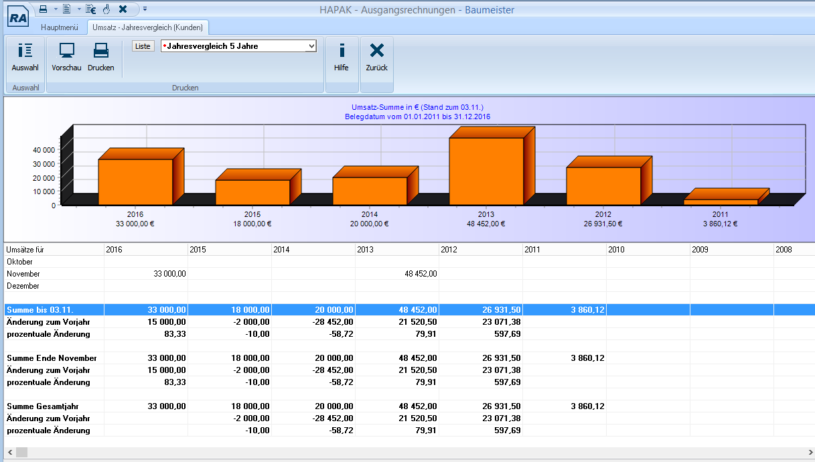Click 597,69 in the Summe Gesamtjahr block
Screen dimensions: 815x462
[x=507, y=430]
